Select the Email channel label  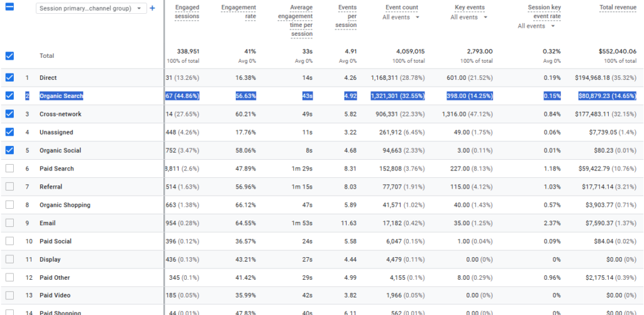(x=48, y=223)
